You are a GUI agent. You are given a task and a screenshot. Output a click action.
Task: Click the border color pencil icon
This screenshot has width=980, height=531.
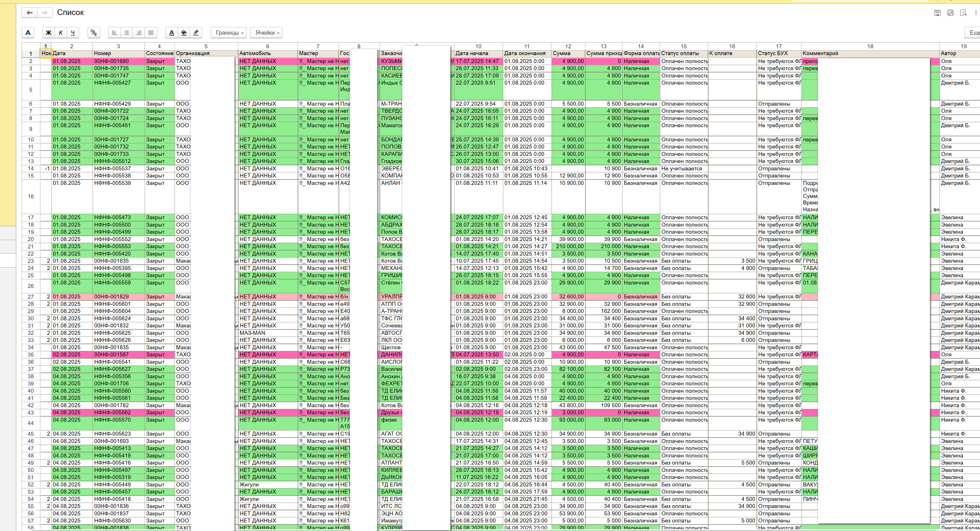pos(196,33)
